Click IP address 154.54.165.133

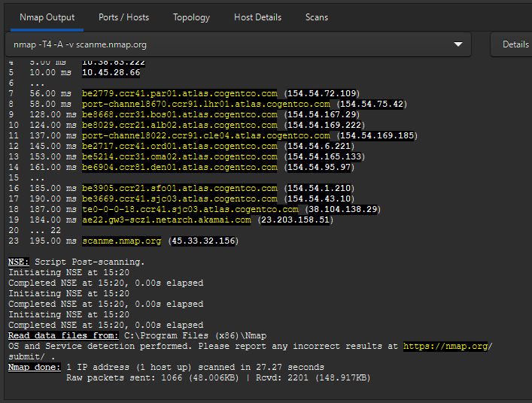[324, 156]
